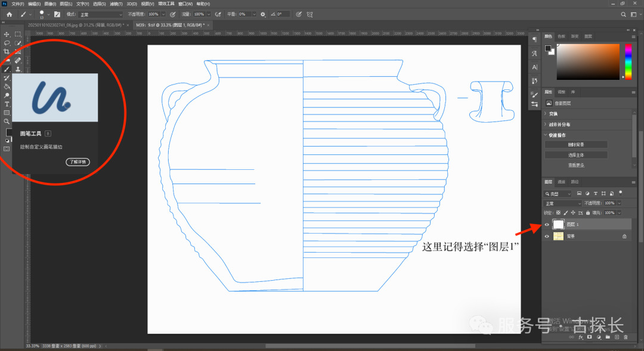Create a new layer icon
Image resolution: width=644 pixels, height=351 pixels.
coord(617,337)
